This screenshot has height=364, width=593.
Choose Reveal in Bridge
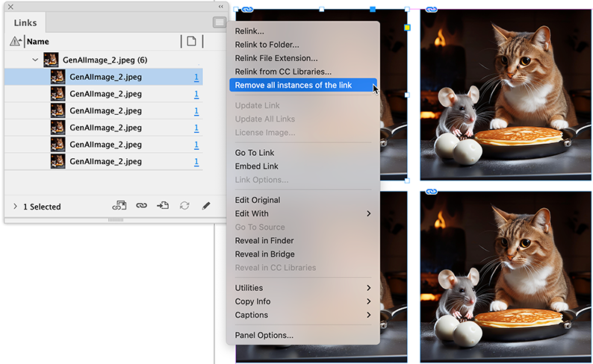pos(303,254)
